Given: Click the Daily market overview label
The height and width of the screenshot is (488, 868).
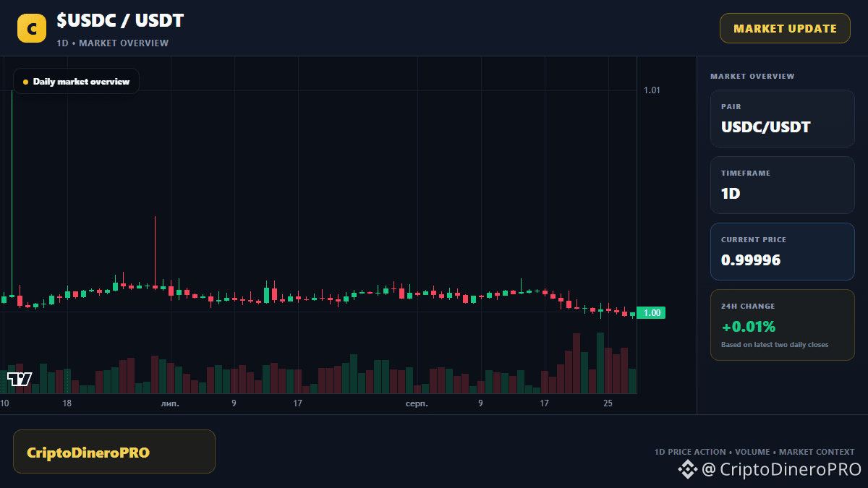Looking at the screenshot, I should [76, 82].
